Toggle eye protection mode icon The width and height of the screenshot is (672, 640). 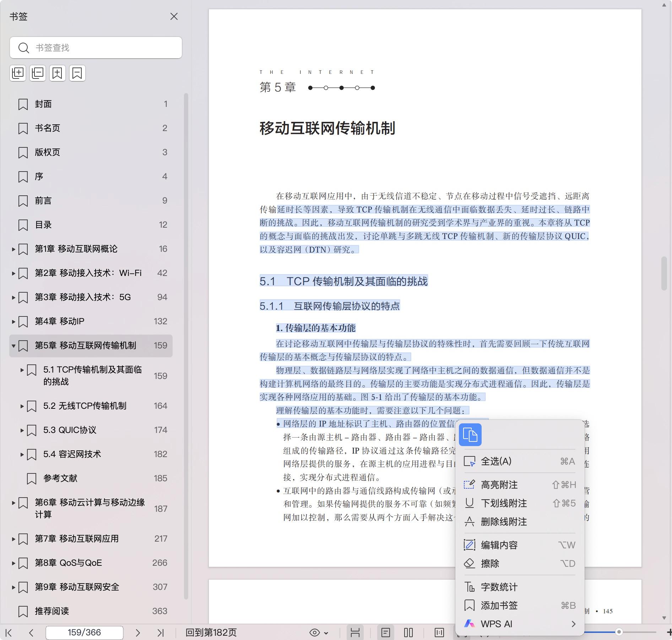point(315,633)
